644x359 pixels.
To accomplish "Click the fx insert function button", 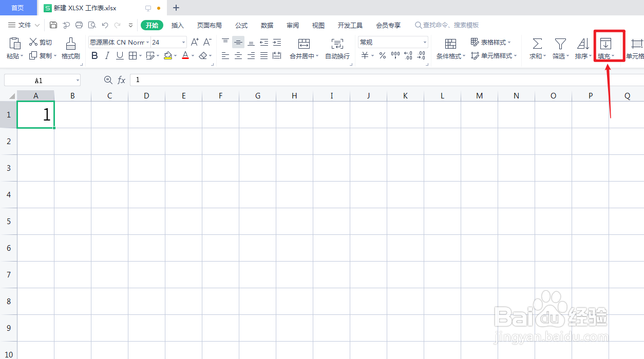I will pyautogui.click(x=122, y=80).
